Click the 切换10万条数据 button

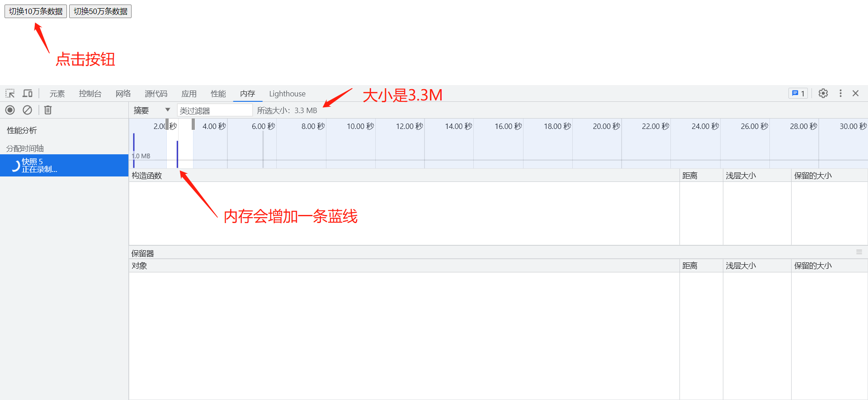click(x=36, y=11)
